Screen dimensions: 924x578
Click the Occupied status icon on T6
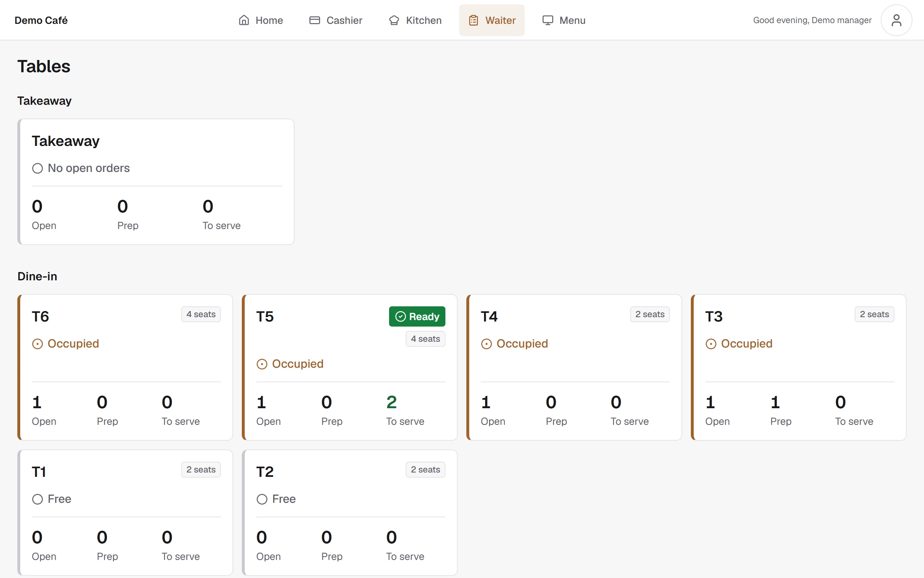(38, 344)
